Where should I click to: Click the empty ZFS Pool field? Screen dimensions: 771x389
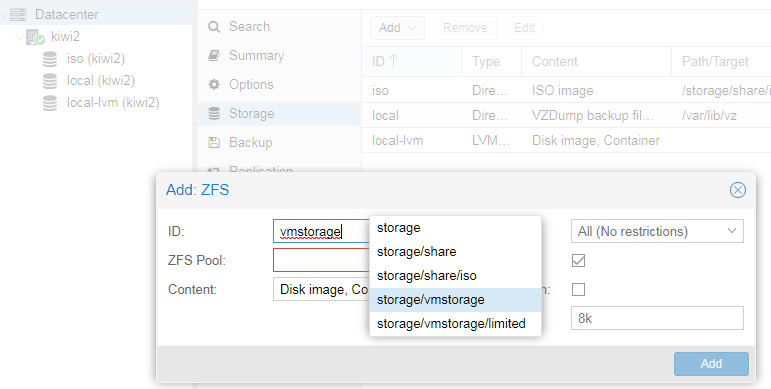pyautogui.click(x=321, y=260)
